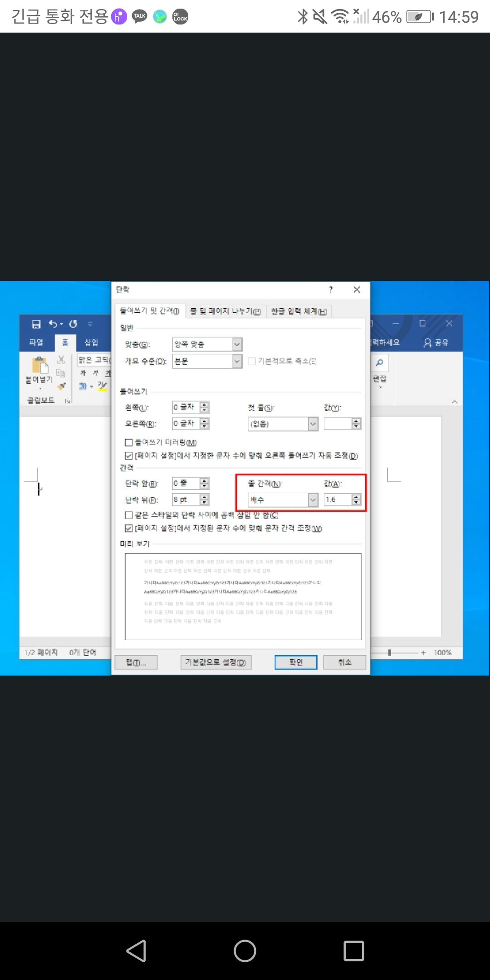
Task: Click the 단락 뒤 field showing 8 pt
Action: click(186, 500)
